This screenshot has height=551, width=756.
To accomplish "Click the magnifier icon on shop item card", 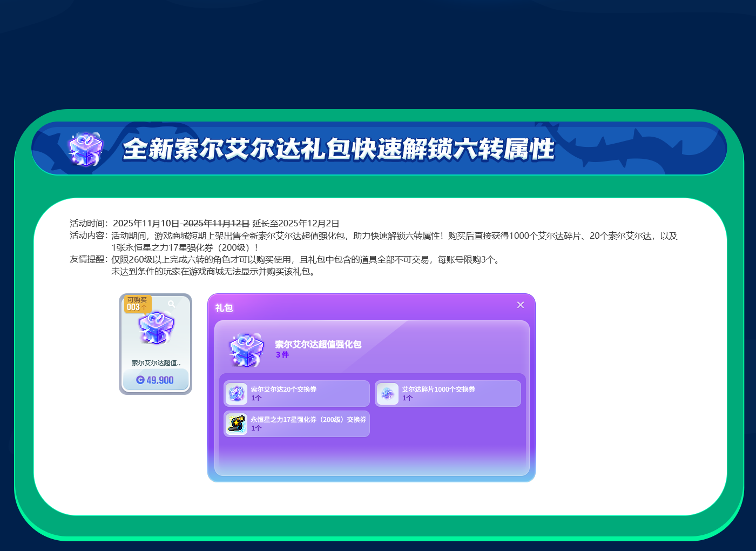I will 172,304.
